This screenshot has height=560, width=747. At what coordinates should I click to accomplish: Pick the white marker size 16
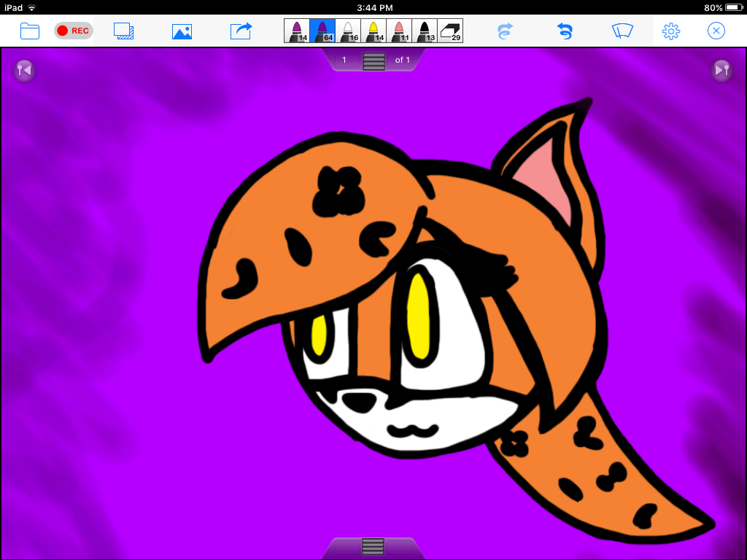[348, 31]
